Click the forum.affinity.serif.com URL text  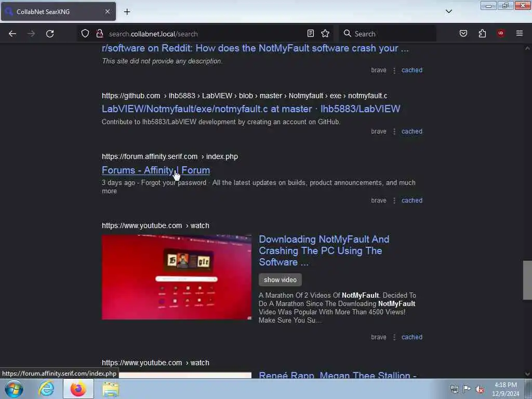(170, 157)
